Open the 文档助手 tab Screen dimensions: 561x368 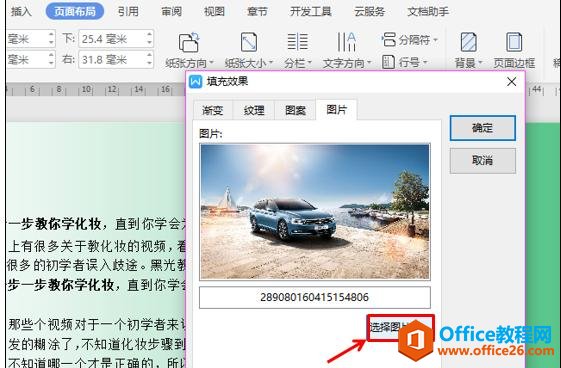428,12
